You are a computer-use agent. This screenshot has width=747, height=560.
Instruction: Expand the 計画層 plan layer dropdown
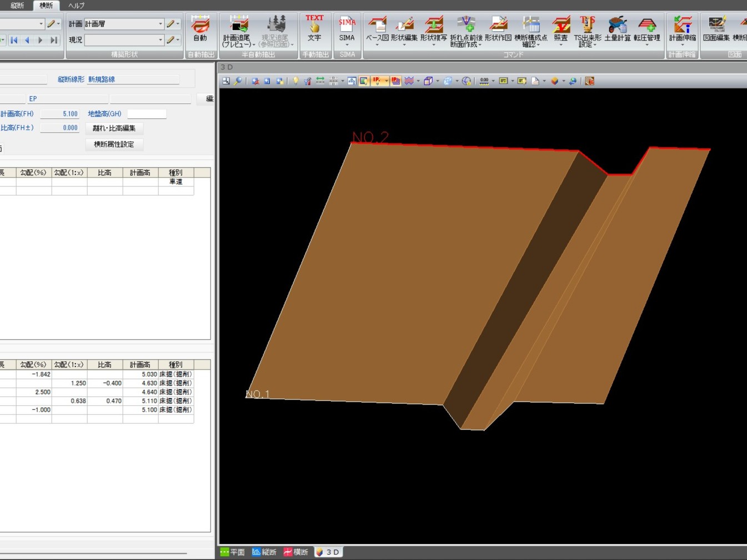[161, 24]
